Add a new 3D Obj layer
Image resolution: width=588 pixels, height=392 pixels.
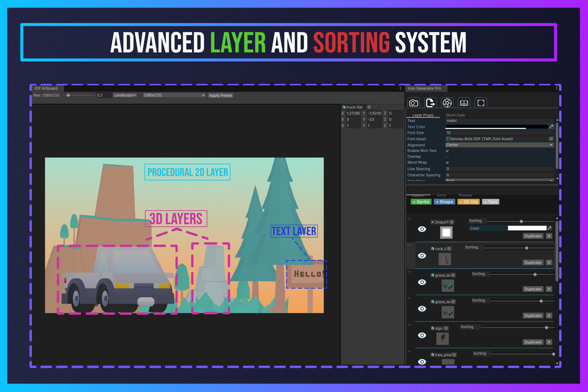(x=468, y=201)
